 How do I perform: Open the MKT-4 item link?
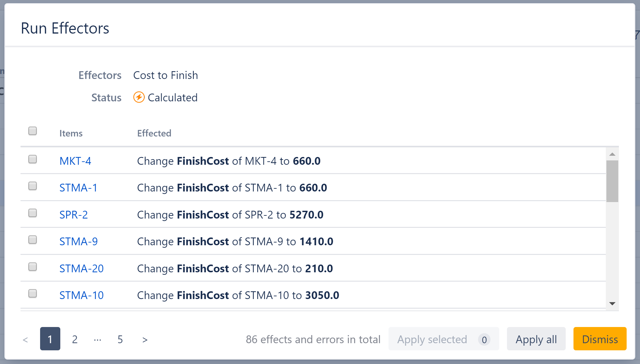[75, 161]
